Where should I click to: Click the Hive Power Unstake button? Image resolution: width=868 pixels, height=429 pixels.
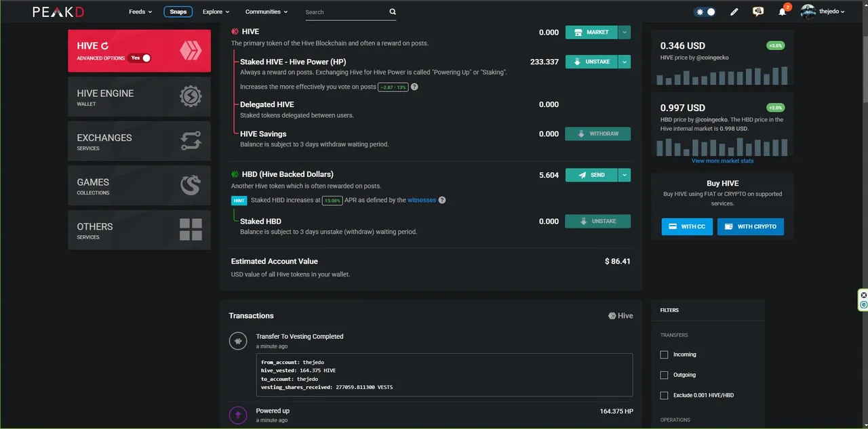tap(591, 62)
